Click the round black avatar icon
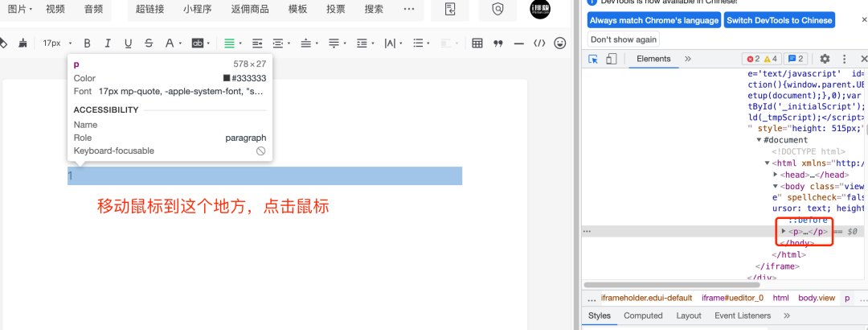Viewport: 868px width, 330px height. click(540, 8)
